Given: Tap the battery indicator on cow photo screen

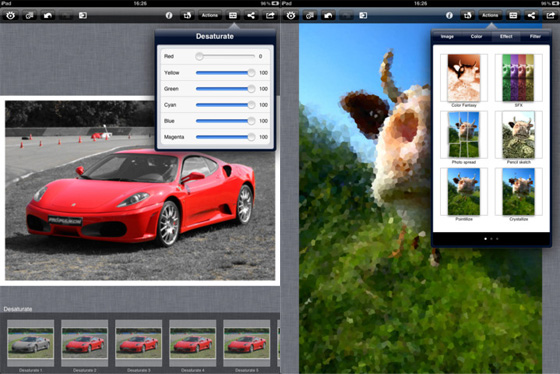Looking at the screenshot, I should pyautogui.click(x=555, y=3).
